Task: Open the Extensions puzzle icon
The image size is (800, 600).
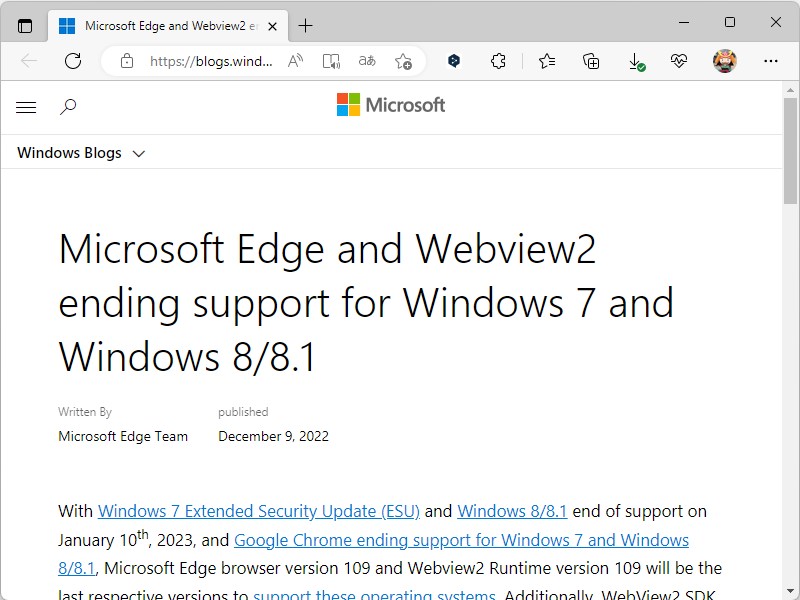Action: pyautogui.click(x=498, y=60)
